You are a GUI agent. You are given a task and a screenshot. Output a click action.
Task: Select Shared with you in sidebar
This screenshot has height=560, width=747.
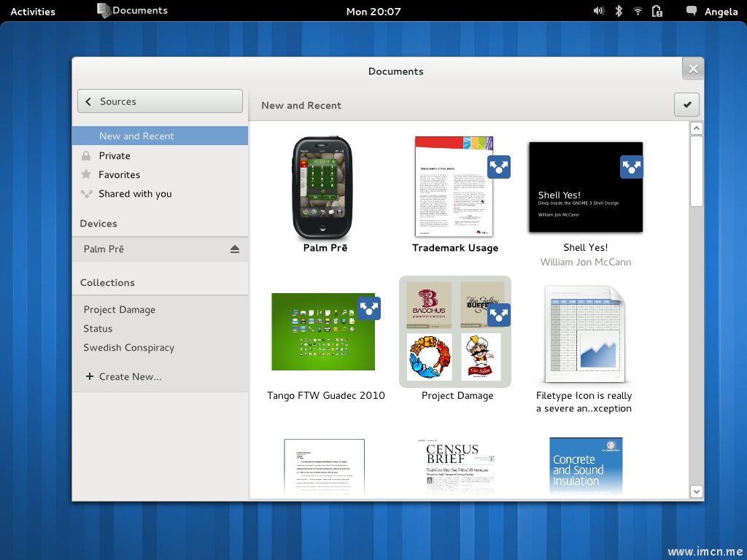(160, 194)
